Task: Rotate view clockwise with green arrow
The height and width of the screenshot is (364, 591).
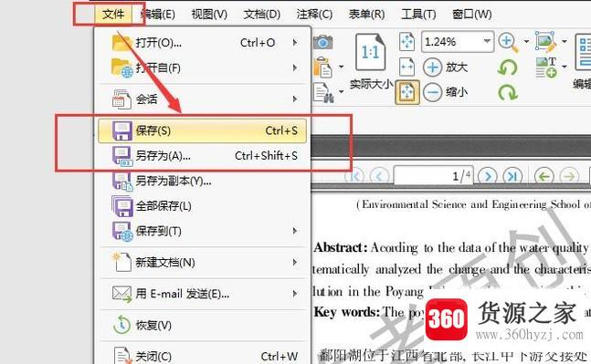Action: (508, 93)
